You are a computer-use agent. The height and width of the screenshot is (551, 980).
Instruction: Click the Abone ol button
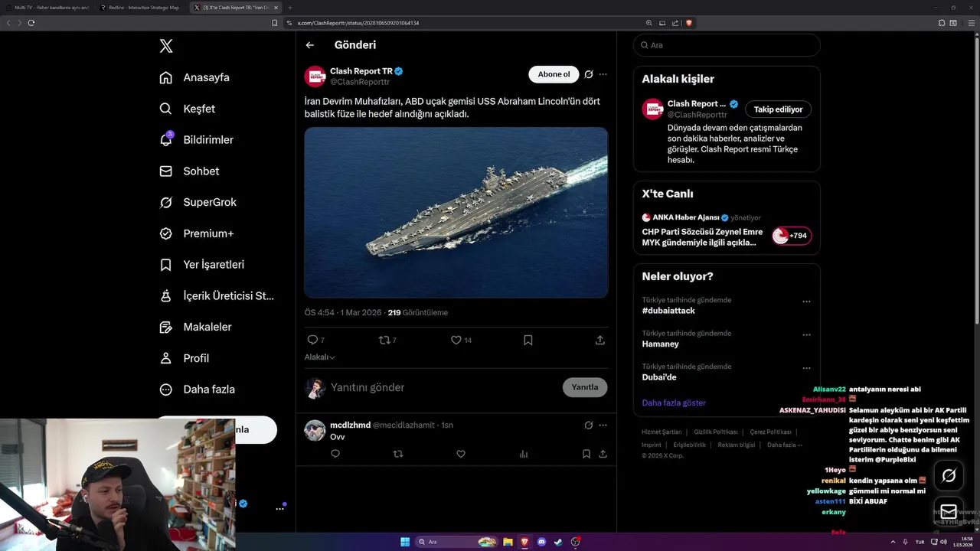pos(554,74)
